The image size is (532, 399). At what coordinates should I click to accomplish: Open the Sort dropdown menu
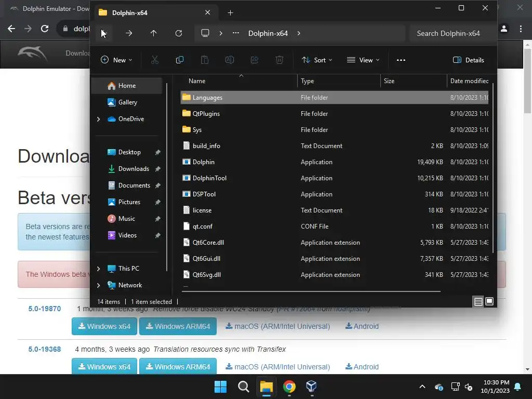click(x=317, y=60)
